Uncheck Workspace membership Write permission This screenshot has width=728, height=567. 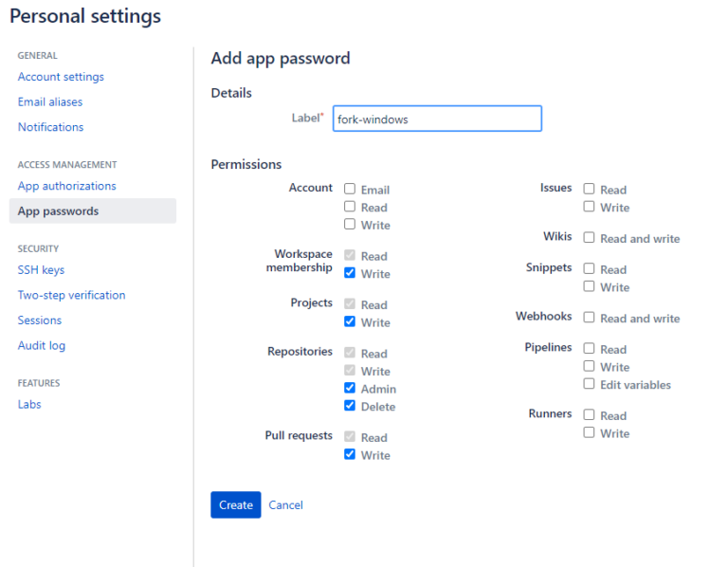[350, 272]
